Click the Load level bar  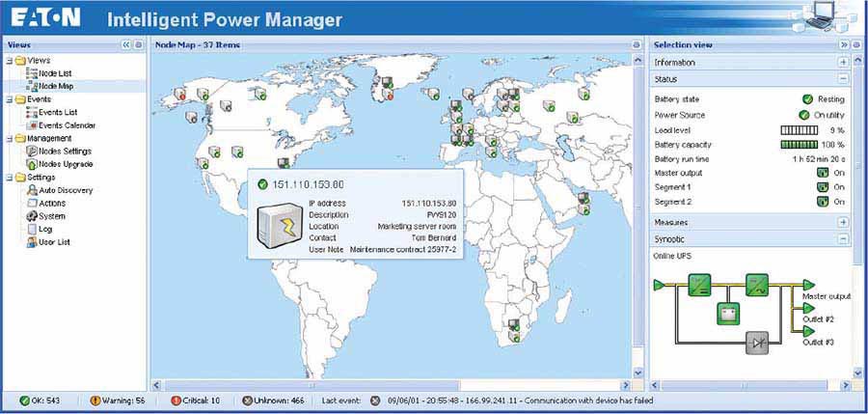click(799, 130)
